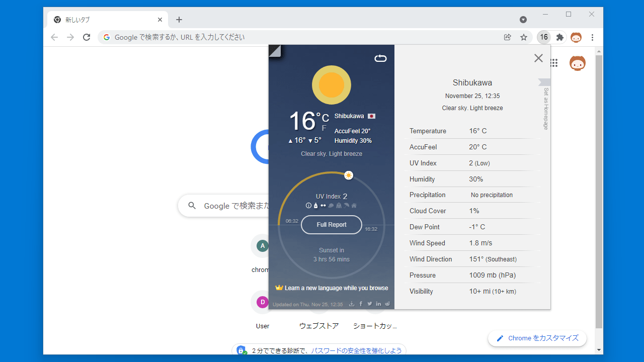Click the UV Index value 2 (Low)
The width and height of the screenshot is (644, 362).
[x=479, y=163]
